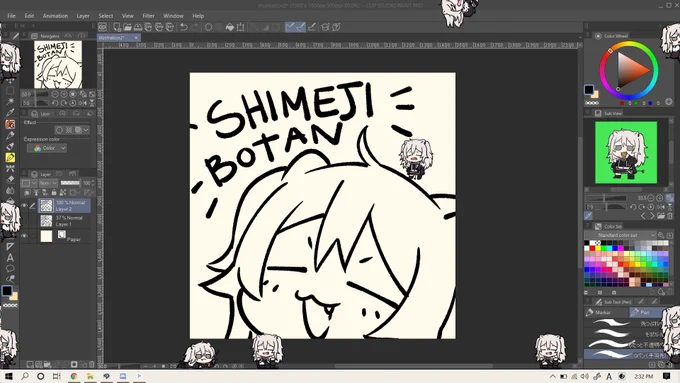Toggle the Lock layer padlock icon
This screenshot has width=680, height=383.
pos(54,193)
